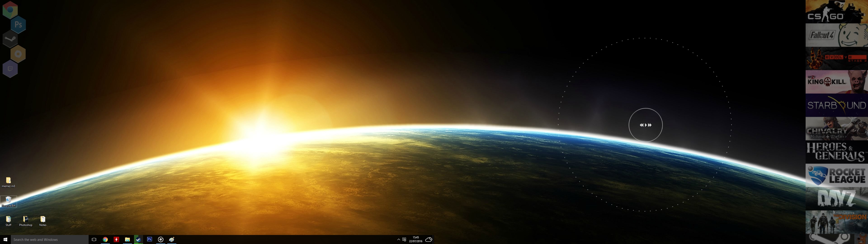Open the Windows Start menu
This screenshot has height=244, width=868.
tap(5, 240)
